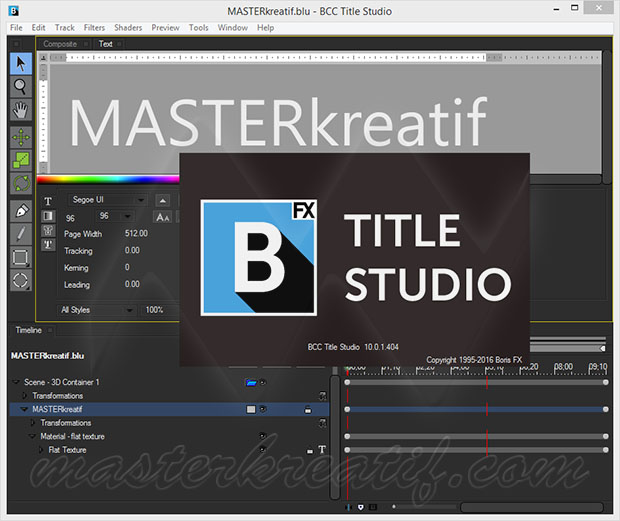Click the T text icon on Flat Texture row

point(322,449)
